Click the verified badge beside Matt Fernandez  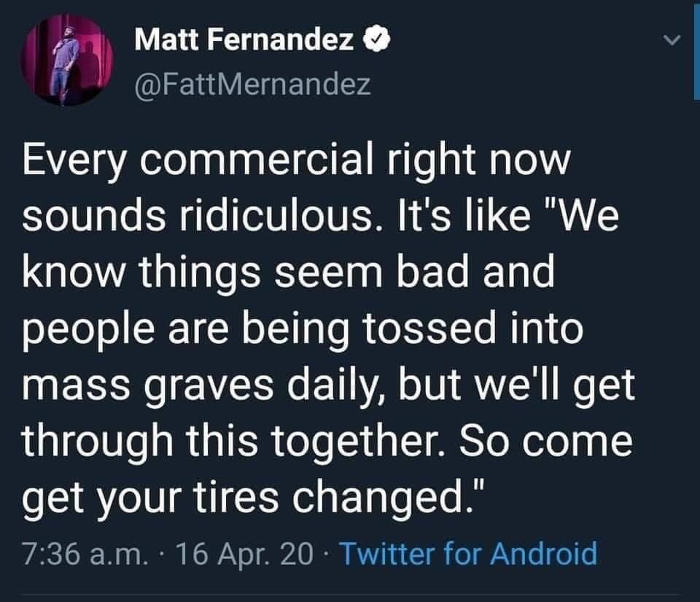[378, 39]
